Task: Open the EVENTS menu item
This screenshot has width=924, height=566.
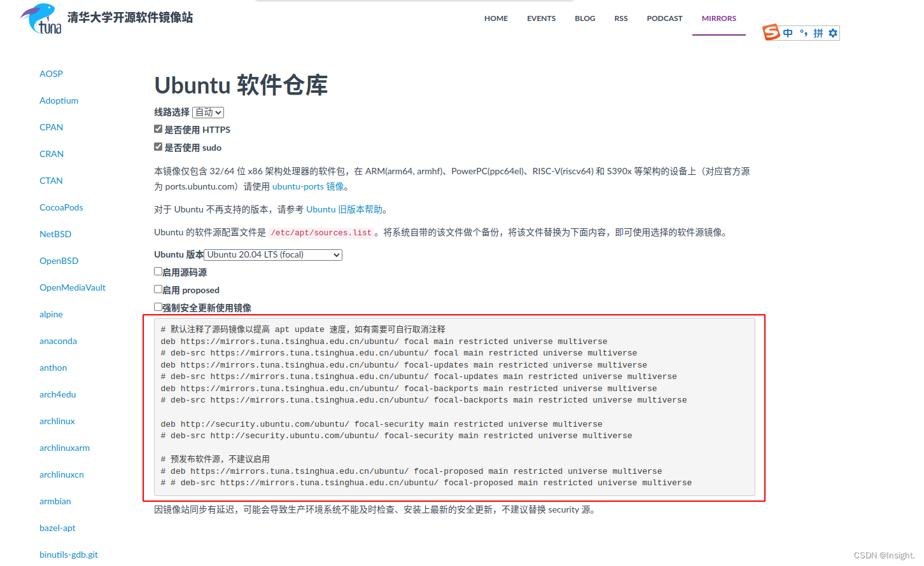Action: [x=541, y=18]
